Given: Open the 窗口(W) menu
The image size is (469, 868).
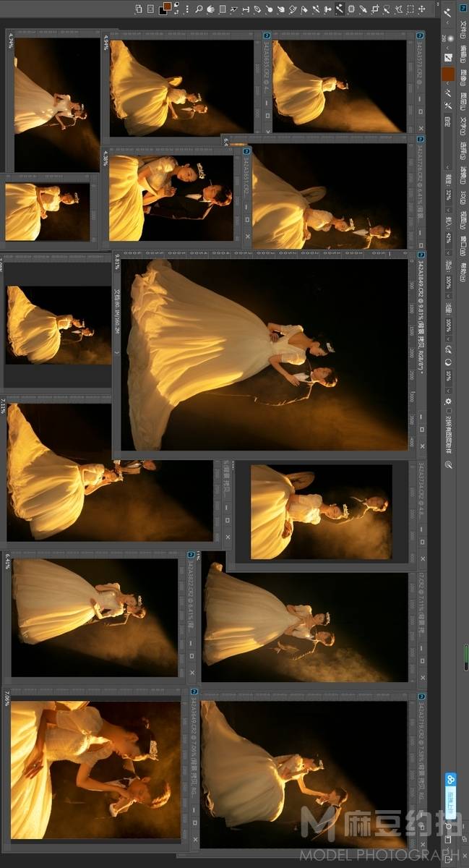Looking at the screenshot, I should 463,246.
